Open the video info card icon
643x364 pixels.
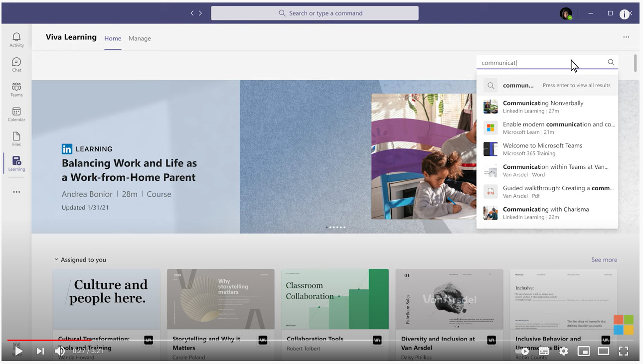coord(624,14)
